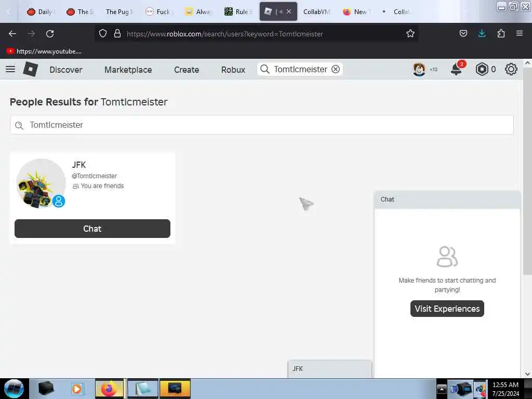The width and height of the screenshot is (532, 399).
Task: Switch to The Pug tab
Action: [119, 12]
